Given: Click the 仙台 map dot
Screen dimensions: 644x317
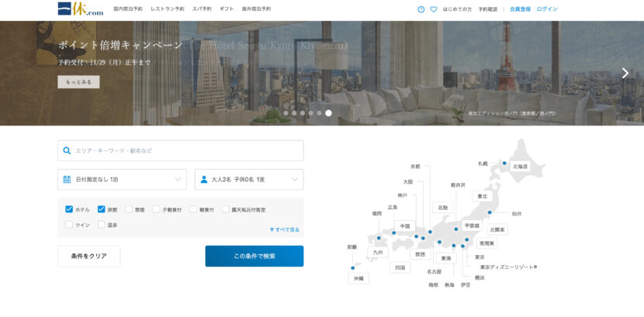Looking at the screenshot, I should (x=490, y=212).
